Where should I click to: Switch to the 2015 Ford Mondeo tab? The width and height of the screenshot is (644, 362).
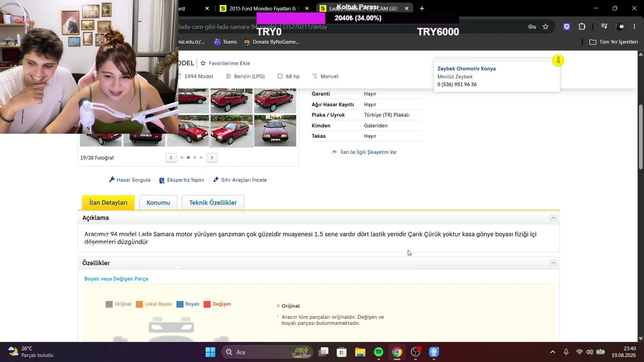click(264, 9)
